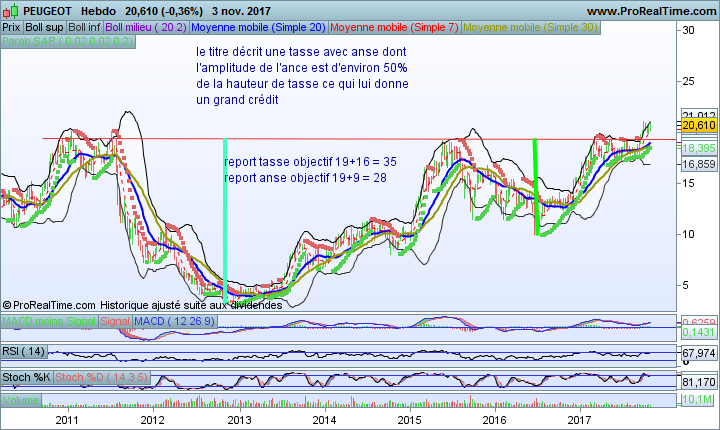Select the red Signal label in MACD panel
The height and width of the screenshot is (430, 720).
115,321
